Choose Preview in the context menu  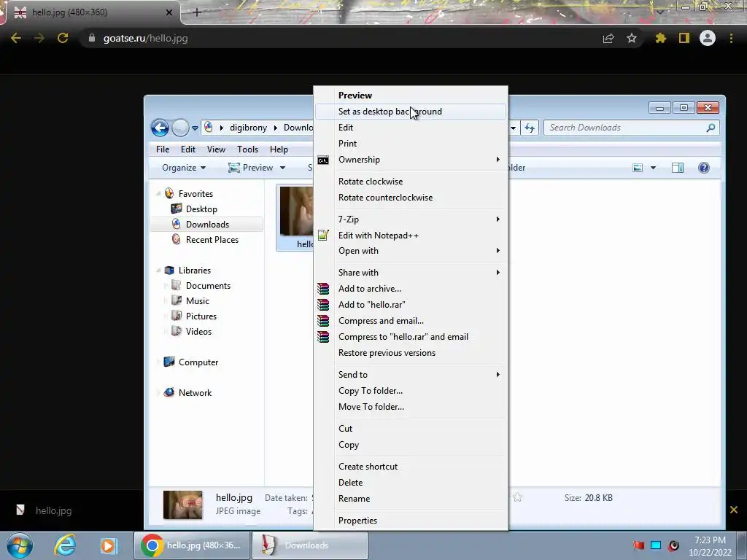pyautogui.click(x=410, y=96)
